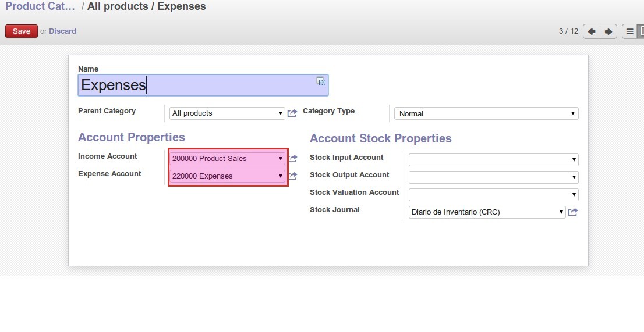Open Parent Category external link icon
Viewport: 644px width, 332px height.
tap(292, 113)
